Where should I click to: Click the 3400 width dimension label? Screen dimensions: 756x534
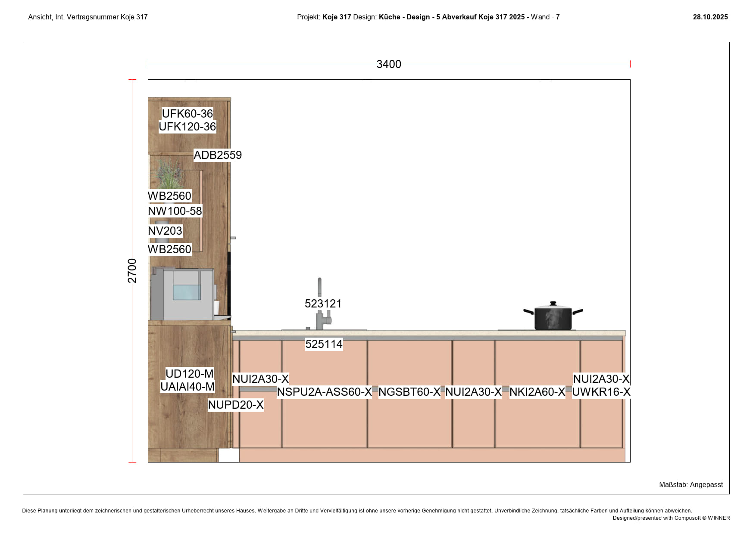388,64
